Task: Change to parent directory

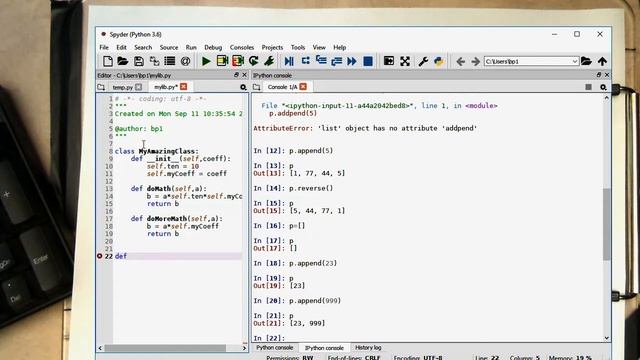Action: (x=602, y=61)
